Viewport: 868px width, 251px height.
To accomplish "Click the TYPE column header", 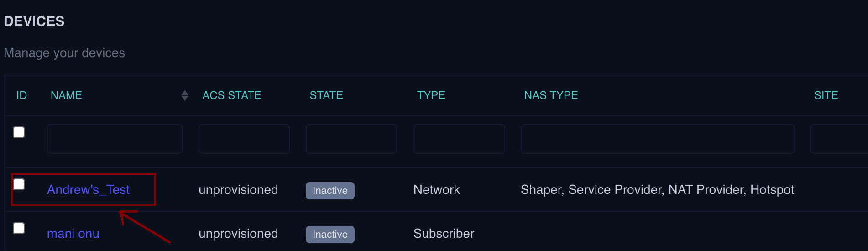I will tap(431, 95).
